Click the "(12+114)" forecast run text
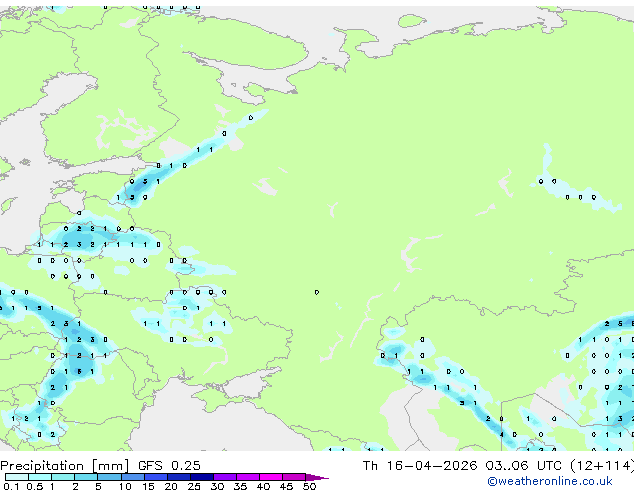 coord(602,466)
